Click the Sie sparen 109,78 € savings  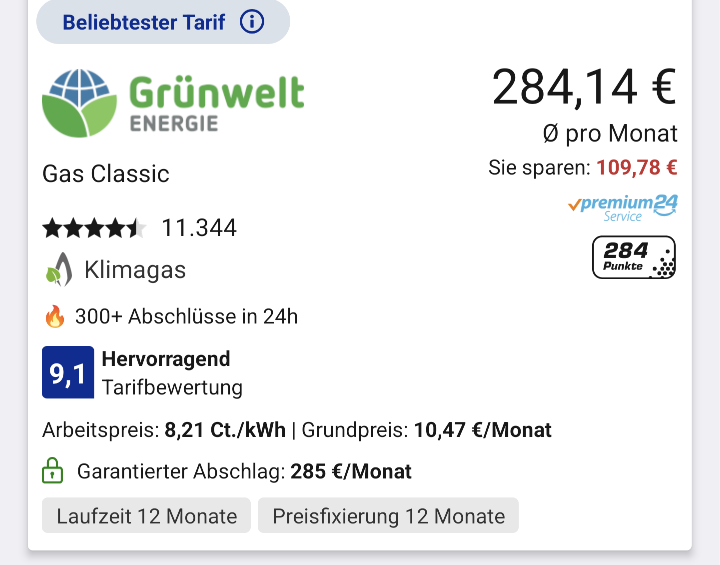(582, 168)
